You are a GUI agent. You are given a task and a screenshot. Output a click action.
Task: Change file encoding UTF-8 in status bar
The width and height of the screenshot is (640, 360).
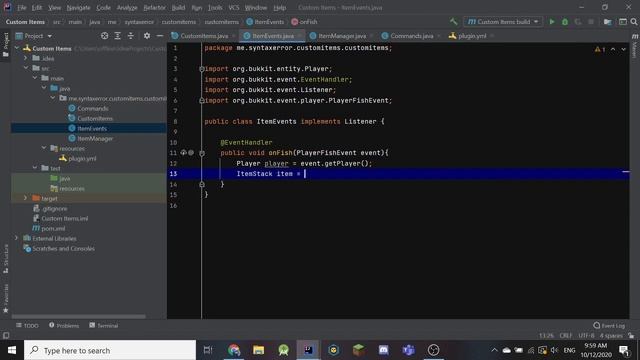click(586, 336)
